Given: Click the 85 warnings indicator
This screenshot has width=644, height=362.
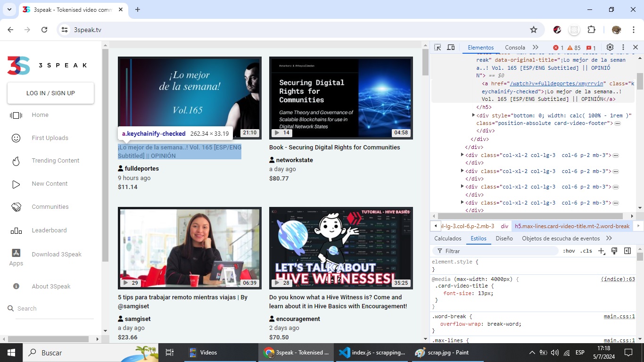Looking at the screenshot, I should tap(574, 48).
